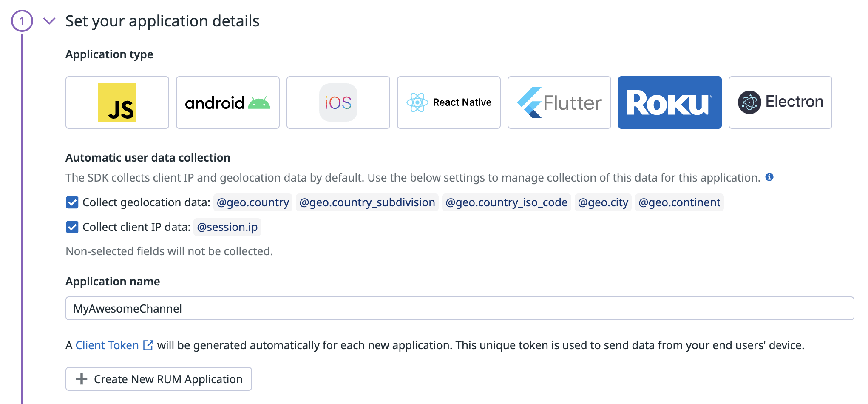
Task: Select React Native as application type
Action: pyautogui.click(x=449, y=102)
